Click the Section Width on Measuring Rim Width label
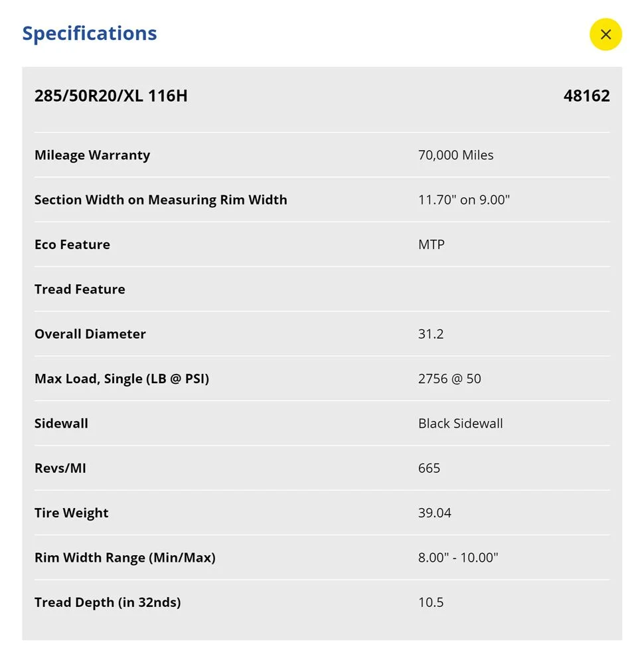644x664 pixels. [x=161, y=200]
